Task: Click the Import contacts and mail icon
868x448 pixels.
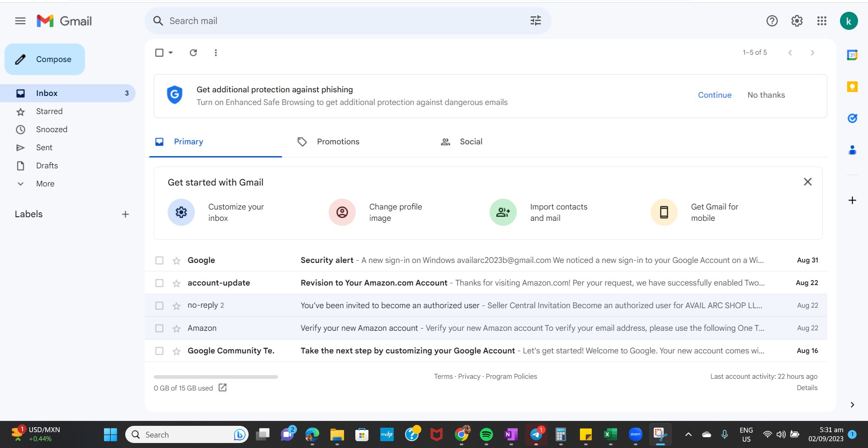Action: point(503,212)
